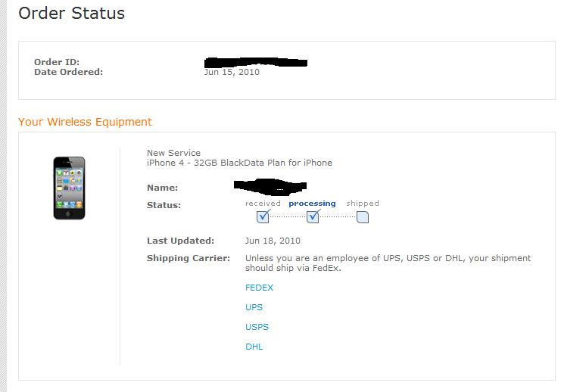
Task: Open the USPS tracking link
Action: 257,327
